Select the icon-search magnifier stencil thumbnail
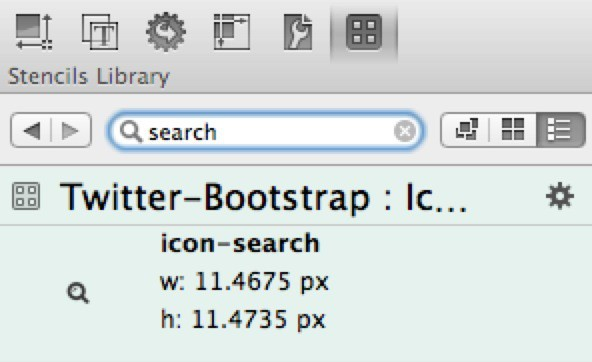The image size is (592, 362). pos(78,293)
